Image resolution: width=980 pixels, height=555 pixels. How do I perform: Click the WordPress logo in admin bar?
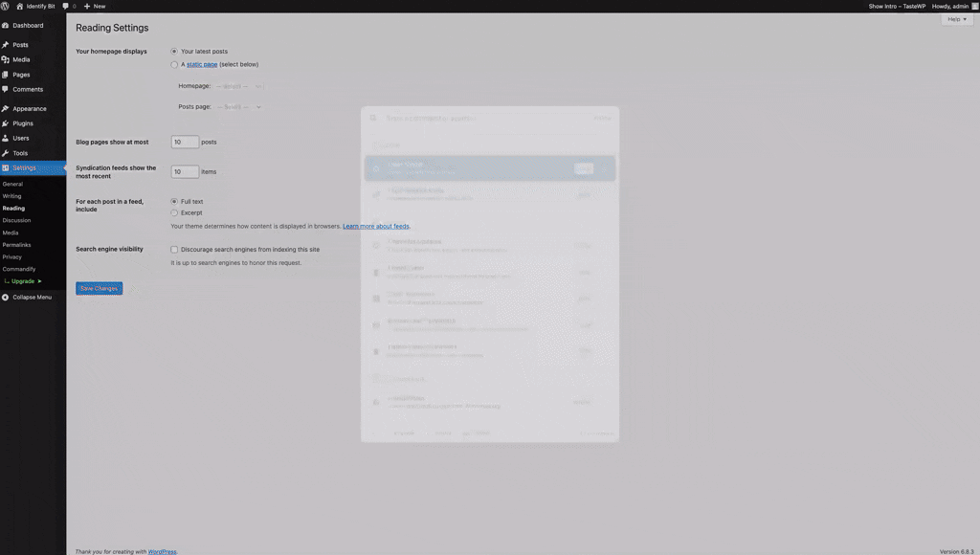6,6
